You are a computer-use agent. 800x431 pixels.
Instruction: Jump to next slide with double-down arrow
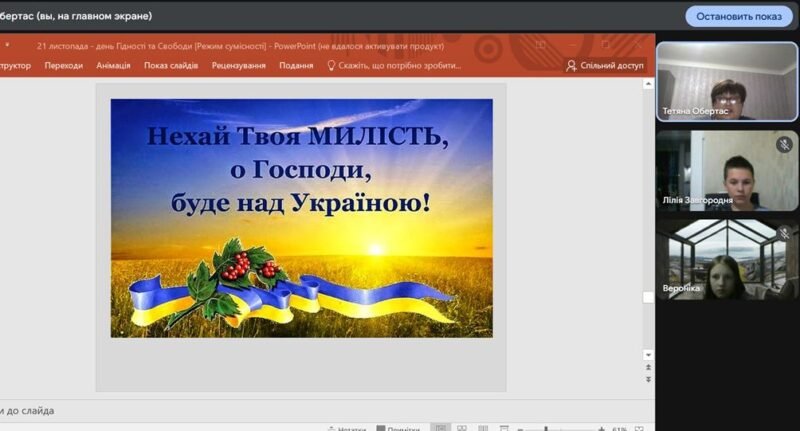click(x=648, y=379)
